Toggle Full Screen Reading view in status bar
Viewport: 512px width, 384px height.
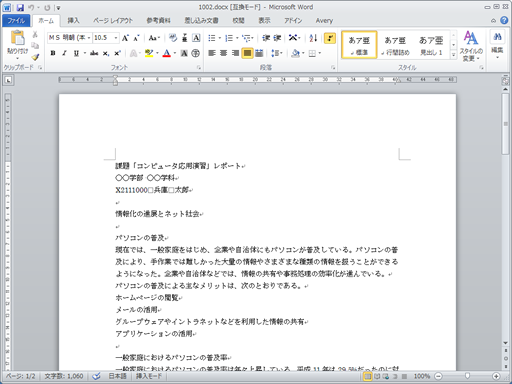pyautogui.click(x=377, y=376)
